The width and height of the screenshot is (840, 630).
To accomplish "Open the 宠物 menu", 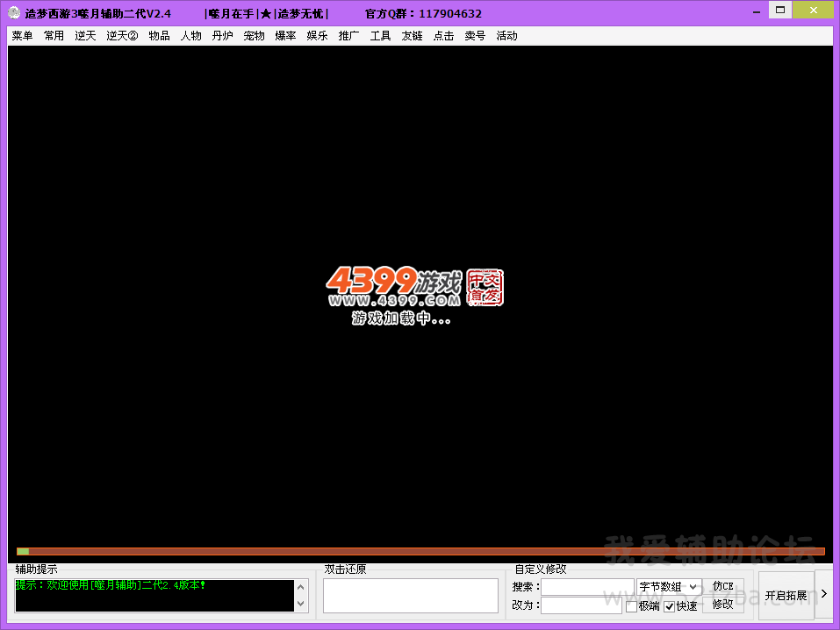I will point(254,36).
